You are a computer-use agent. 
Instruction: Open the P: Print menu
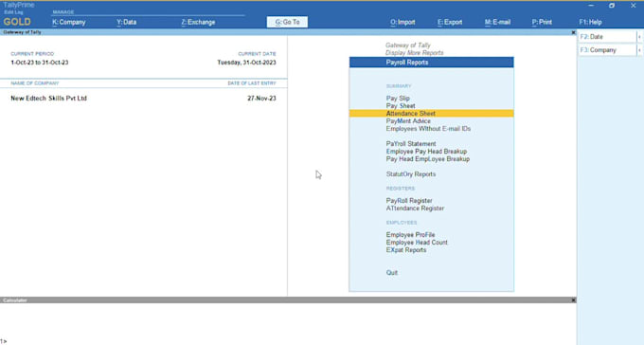(542, 22)
